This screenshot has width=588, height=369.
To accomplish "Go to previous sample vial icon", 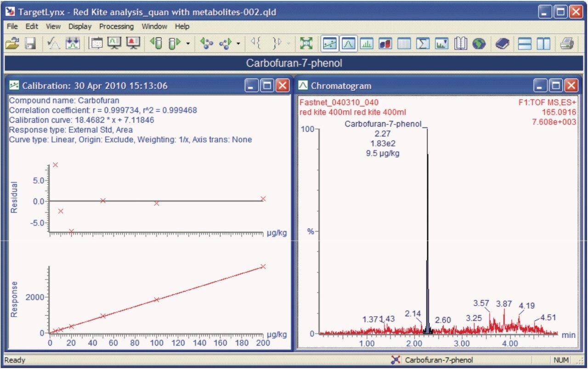I will click(x=157, y=44).
